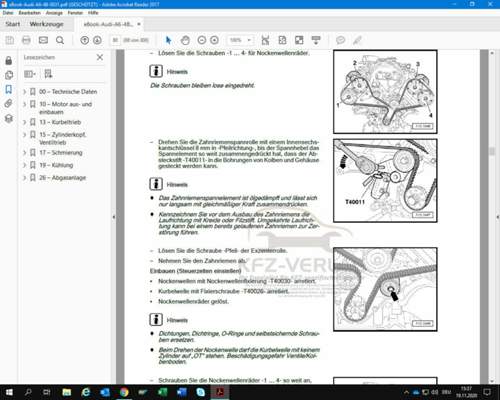The image size is (500, 400).
Task: Open the page thumbnails panel icon
Action: pos(9,75)
